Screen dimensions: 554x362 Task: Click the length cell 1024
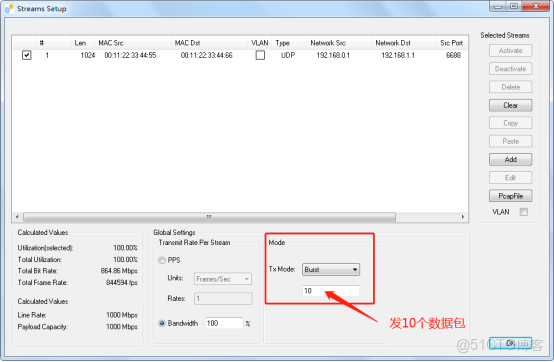pyautogui.click(x=88, y=55)
